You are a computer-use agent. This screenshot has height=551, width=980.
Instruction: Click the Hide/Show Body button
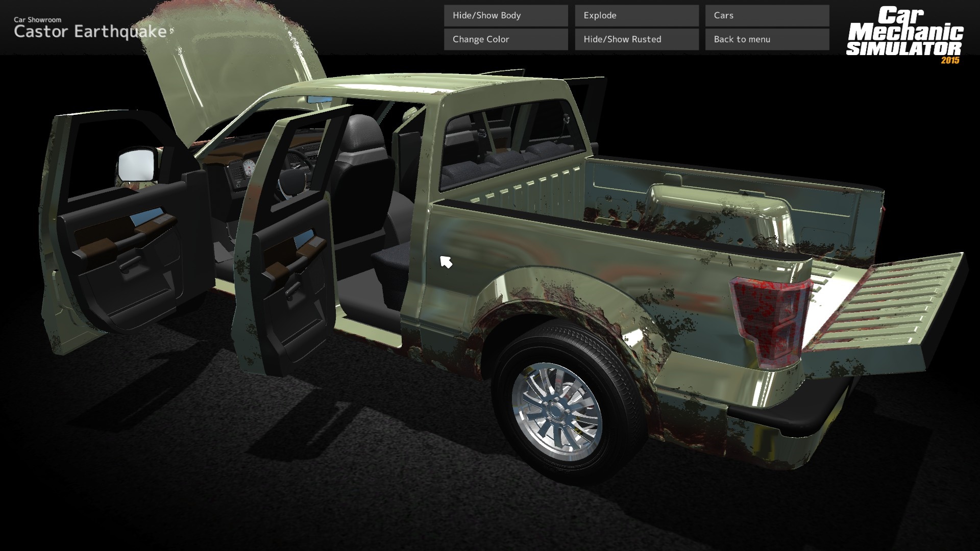pyautogui.click(x=505, y=15)
